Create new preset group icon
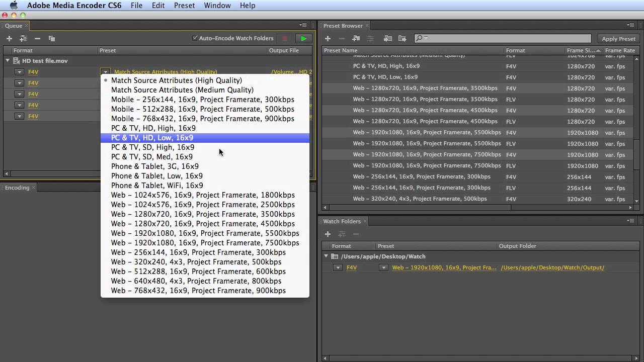This screenshot has width=644, height=362. pos(356,38)
